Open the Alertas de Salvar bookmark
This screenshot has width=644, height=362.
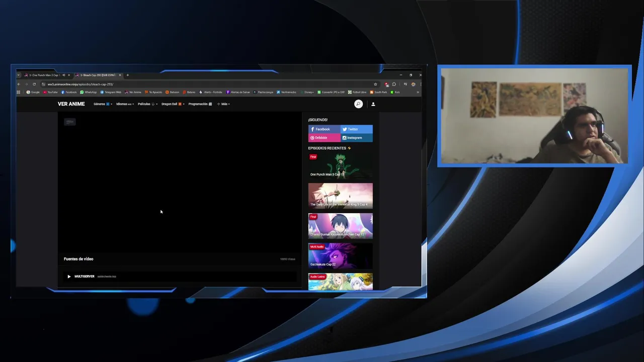pos(238,92)
